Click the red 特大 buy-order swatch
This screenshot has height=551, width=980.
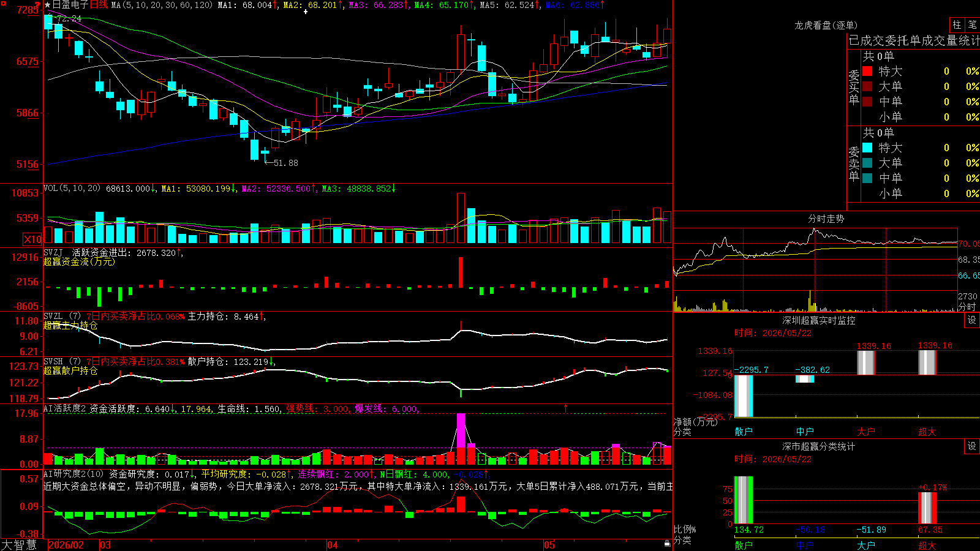pyautogui.click(x=867, y=71)
